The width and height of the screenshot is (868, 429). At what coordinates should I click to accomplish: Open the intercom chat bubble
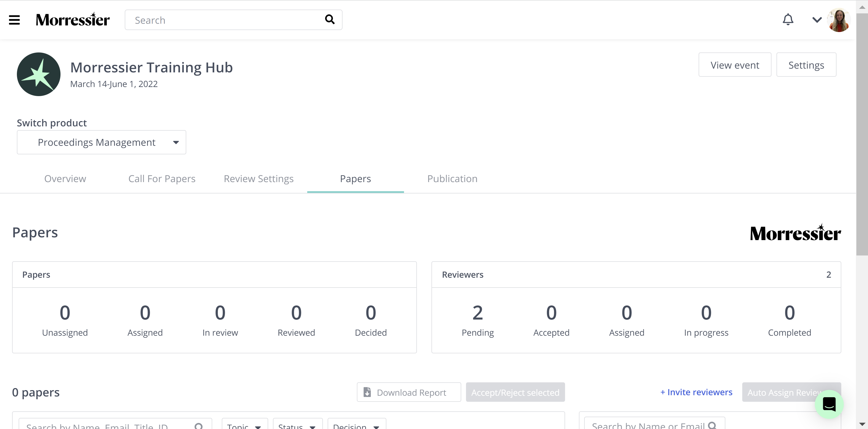coord(829,404)
